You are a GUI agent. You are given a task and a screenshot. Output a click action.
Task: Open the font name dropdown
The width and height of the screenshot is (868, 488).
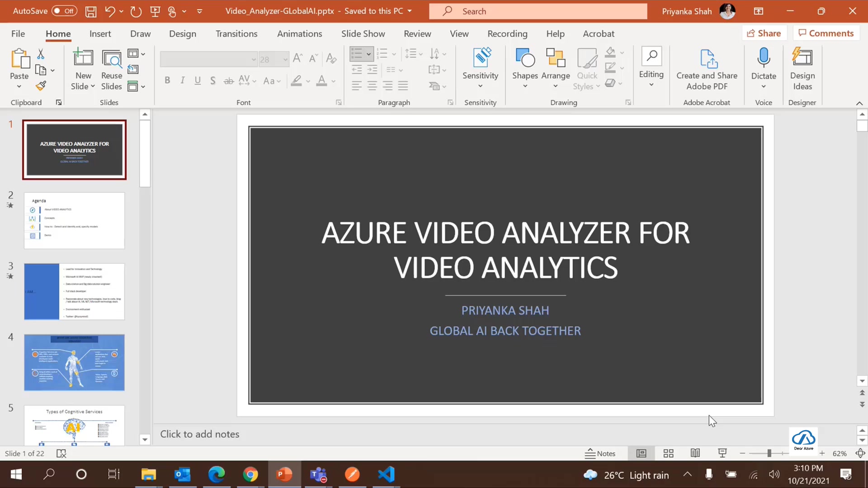pos(254,59)
